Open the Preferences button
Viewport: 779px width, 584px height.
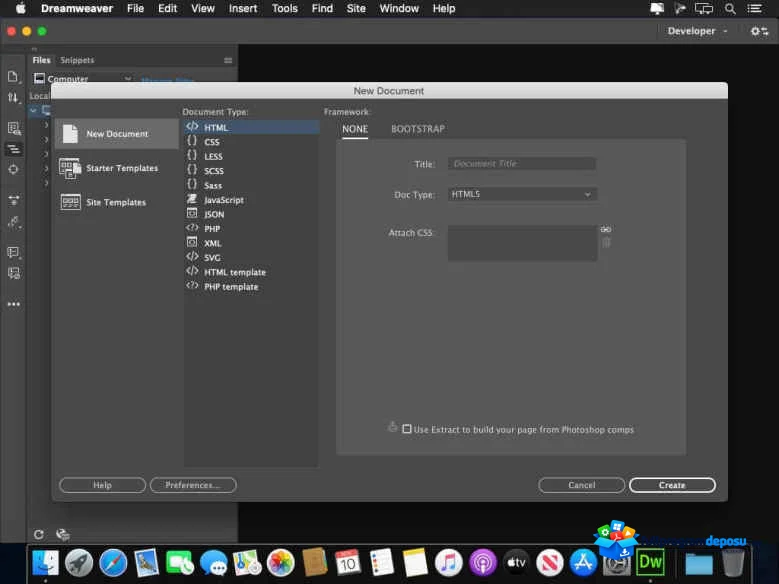193,485
